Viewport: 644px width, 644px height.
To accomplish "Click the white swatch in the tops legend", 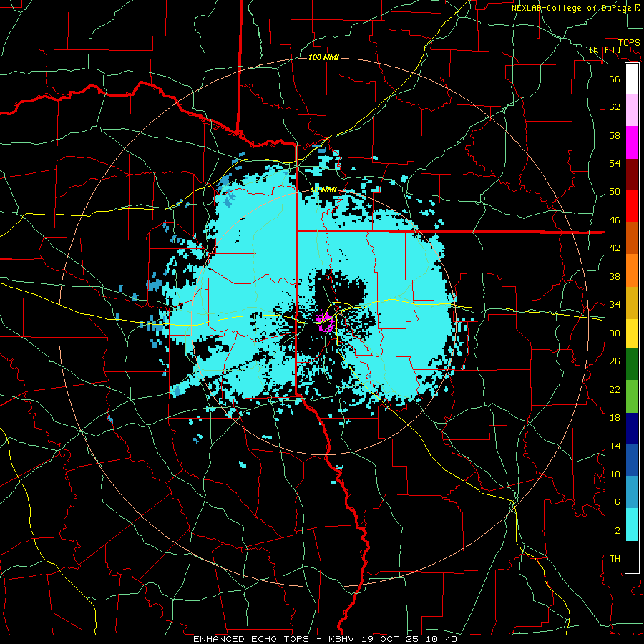I will [x=632, y=79].
